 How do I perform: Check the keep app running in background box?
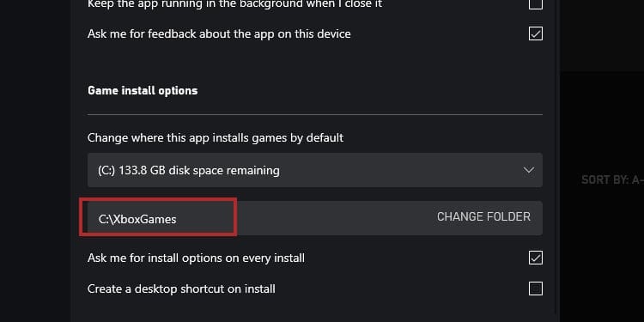[x=536, y=4]
